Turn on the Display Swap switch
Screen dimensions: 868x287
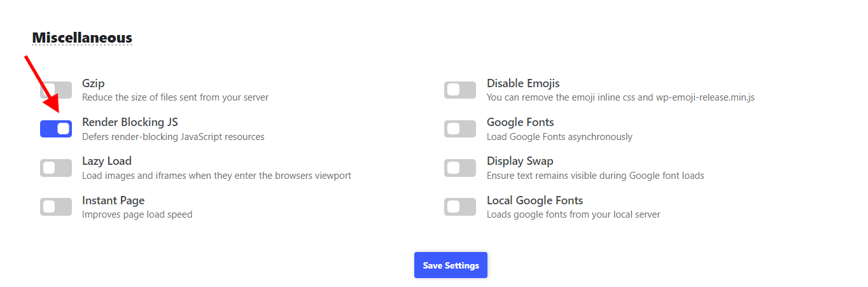click(460, 168)
